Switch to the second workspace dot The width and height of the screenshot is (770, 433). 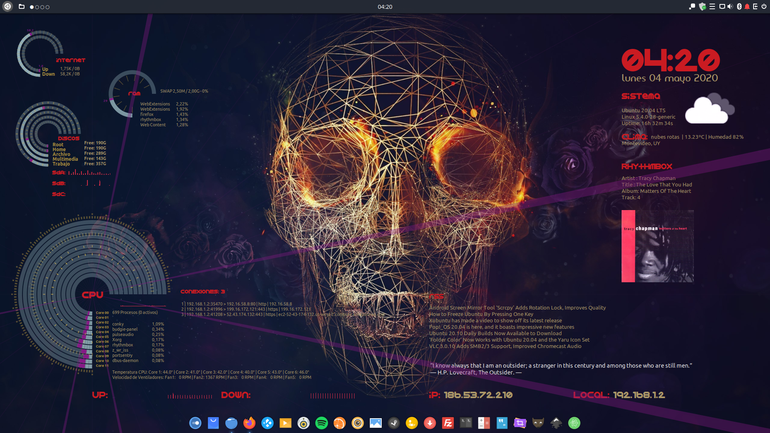coord(37,7)
